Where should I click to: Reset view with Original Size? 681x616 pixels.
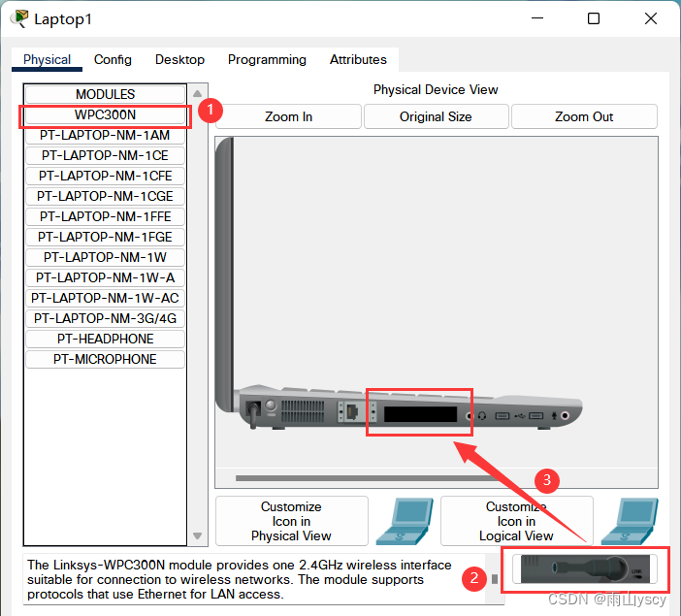click(436, 116)
